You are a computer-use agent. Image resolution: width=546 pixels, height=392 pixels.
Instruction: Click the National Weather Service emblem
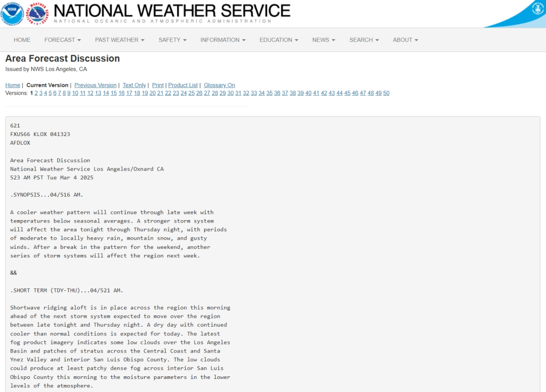tap(37, 14)
